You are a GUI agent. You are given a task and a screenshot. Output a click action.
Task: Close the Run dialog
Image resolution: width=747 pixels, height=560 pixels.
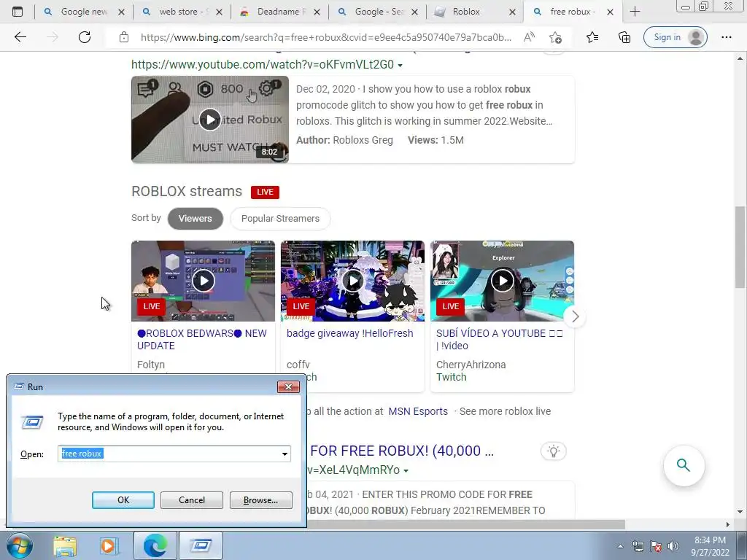click(288, 386)
